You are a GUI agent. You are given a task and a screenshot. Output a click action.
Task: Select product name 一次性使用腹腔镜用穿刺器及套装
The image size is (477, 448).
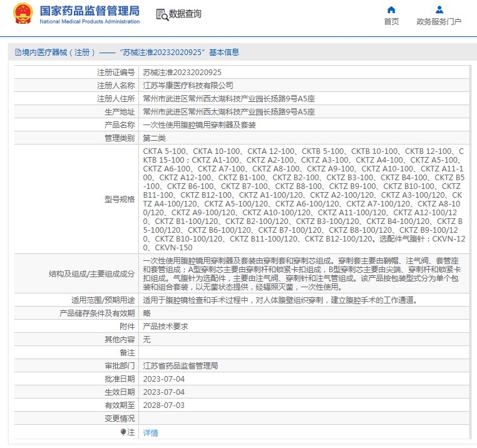coord(199,125)
